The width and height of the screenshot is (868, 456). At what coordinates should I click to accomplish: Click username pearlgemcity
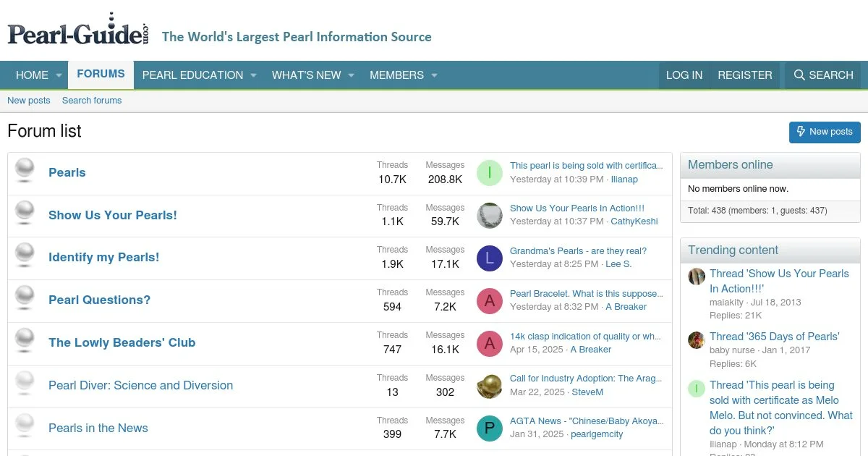pos(597,434)
